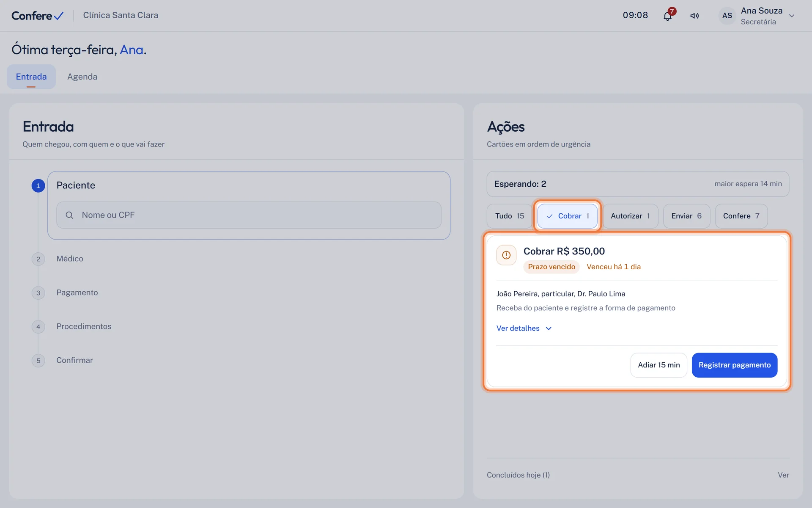812x508 pixels.
Task: Switch to the Agenda tab
Action: pyautogui.click(x=82, y=77)
